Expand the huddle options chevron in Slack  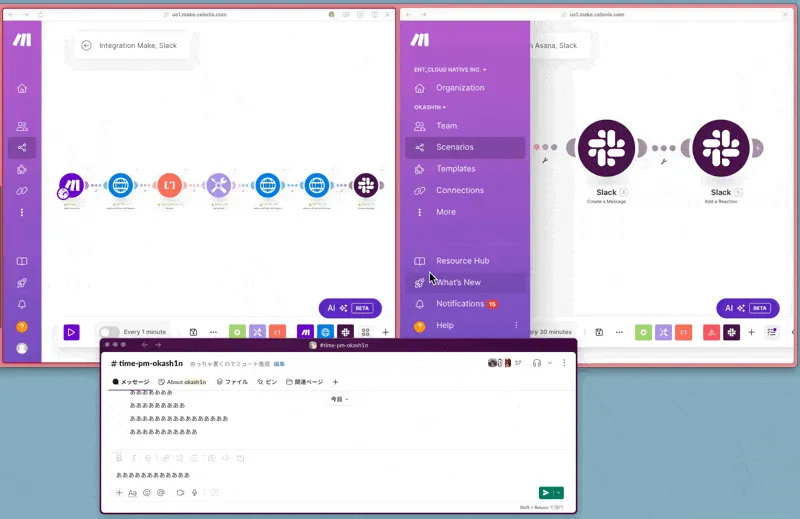click(x=550, y=363)
